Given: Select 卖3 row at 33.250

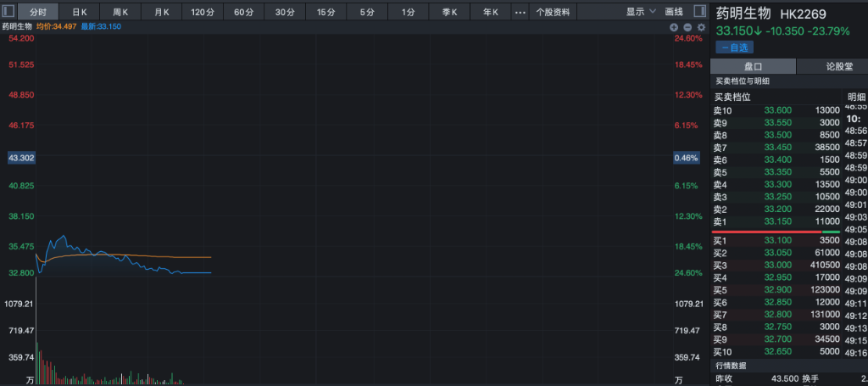Looking at the screenshot, I should tap(776, 197).
